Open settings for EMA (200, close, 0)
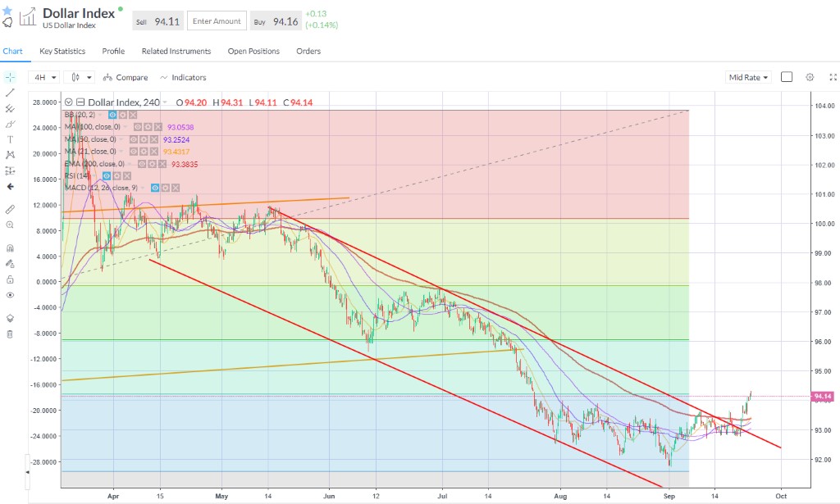The image size is (840, 504). coord(152,164)
